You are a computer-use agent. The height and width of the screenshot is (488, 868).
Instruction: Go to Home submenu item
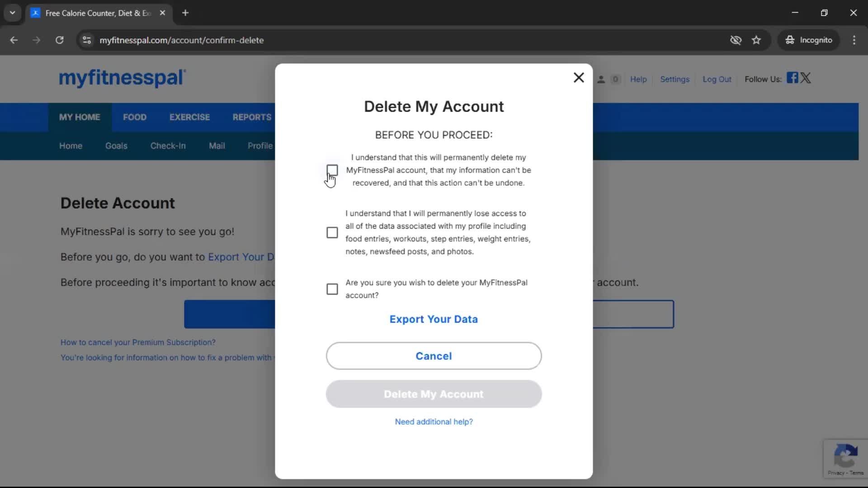(71, 146)
